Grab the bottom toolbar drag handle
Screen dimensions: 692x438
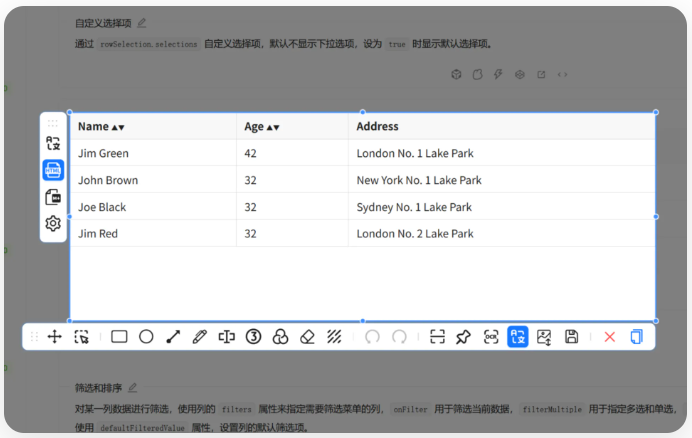[x=34, y=337]
